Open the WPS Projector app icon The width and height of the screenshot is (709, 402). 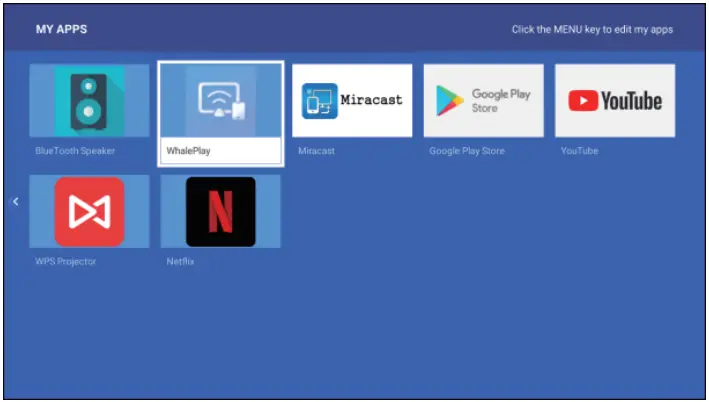pyautogui.click(x=89, y=212)
